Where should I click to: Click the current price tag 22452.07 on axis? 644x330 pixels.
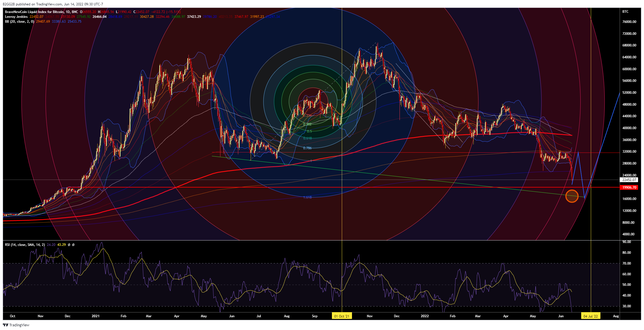tap(629, 180)
